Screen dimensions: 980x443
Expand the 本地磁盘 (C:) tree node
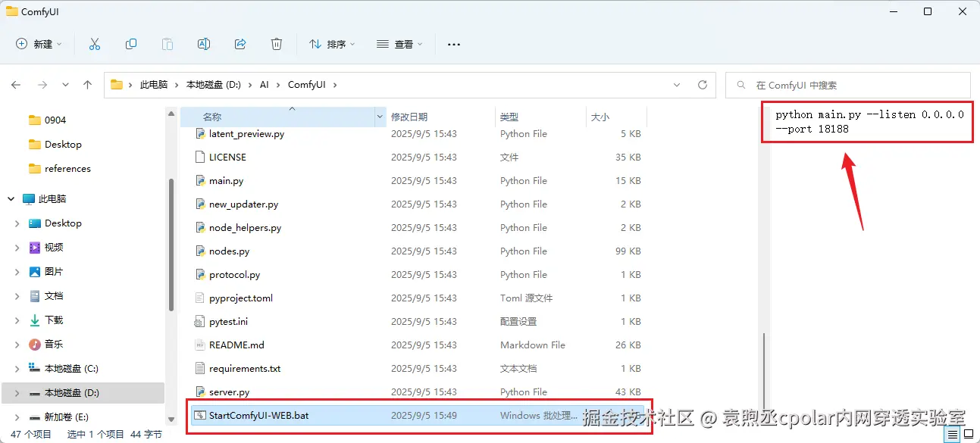point(17,369)
